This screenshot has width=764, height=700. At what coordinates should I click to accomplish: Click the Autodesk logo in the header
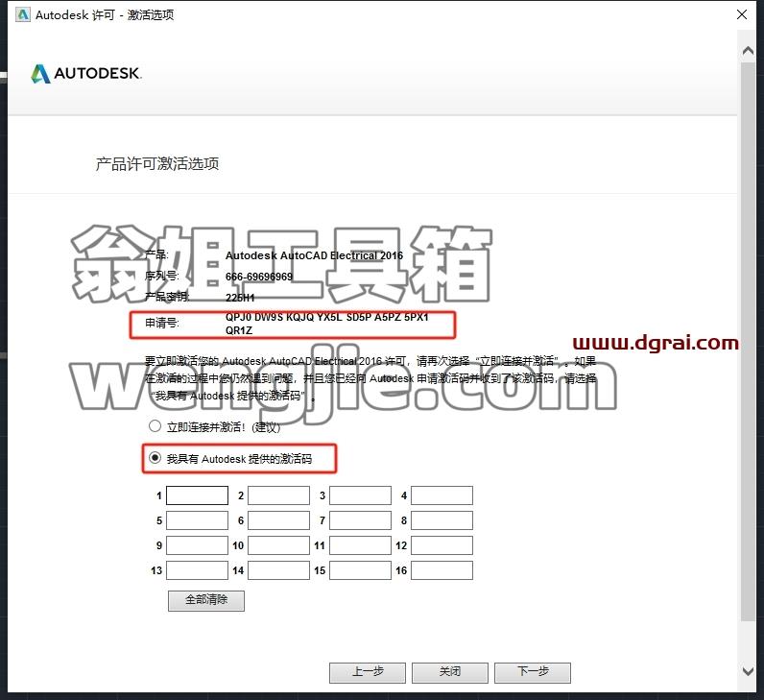click(86, 74)
